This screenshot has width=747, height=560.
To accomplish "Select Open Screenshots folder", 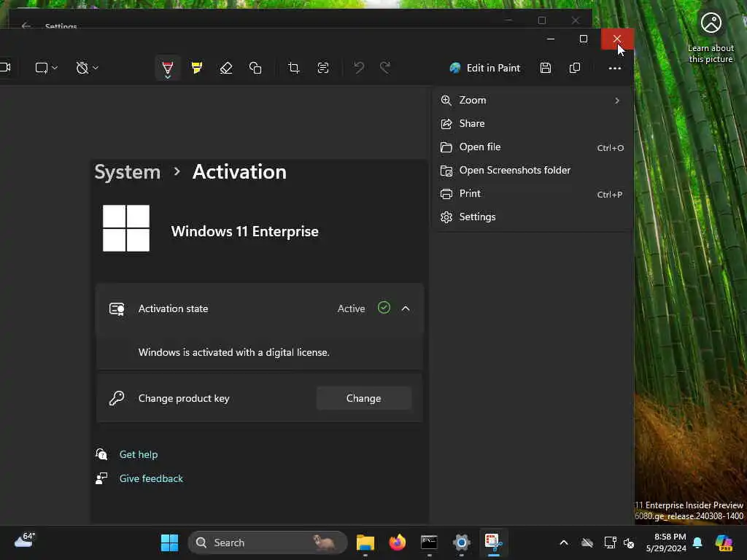I will [533, 170].
